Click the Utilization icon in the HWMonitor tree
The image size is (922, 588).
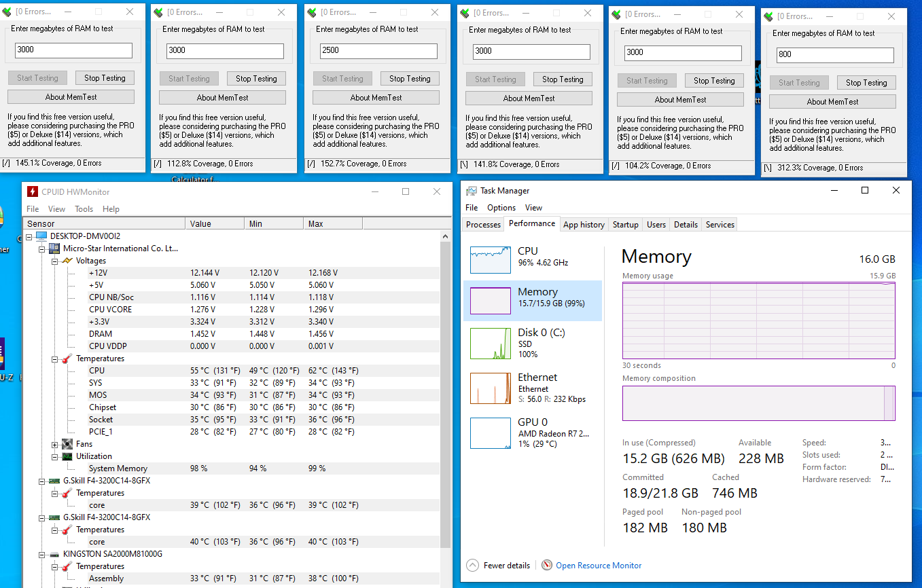point(67,456)
